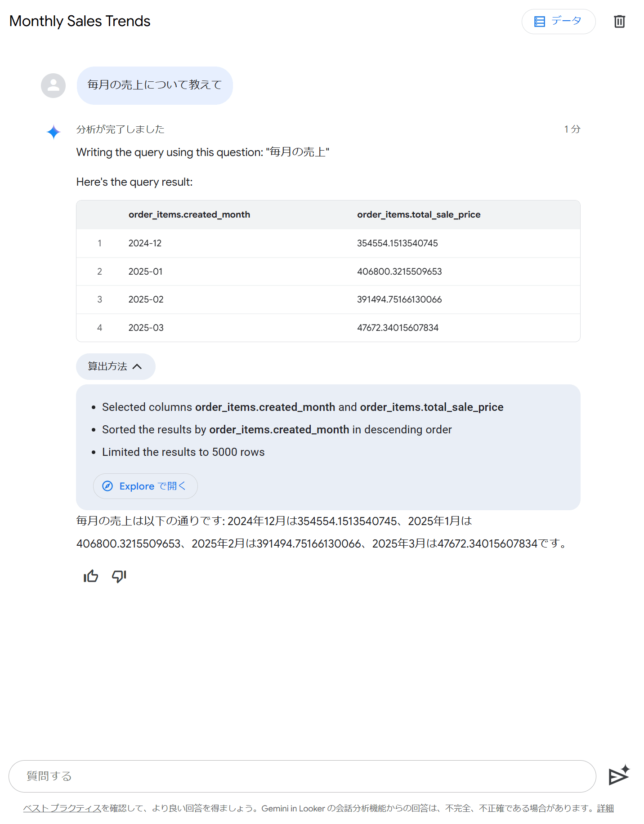Select the 2025-03 cell

pos(146,328)
